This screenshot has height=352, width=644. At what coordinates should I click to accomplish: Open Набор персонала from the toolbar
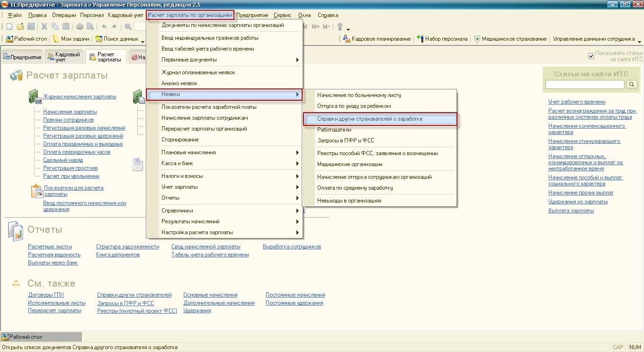coord(442,39)
